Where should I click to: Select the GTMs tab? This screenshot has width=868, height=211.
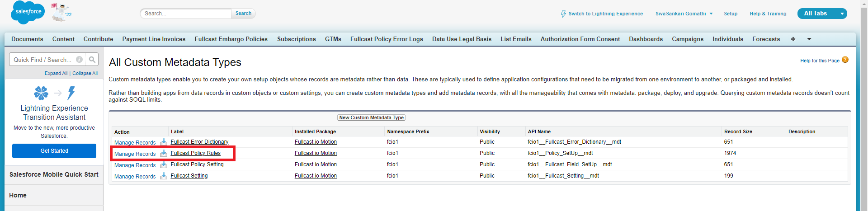(x=333, y=39)
